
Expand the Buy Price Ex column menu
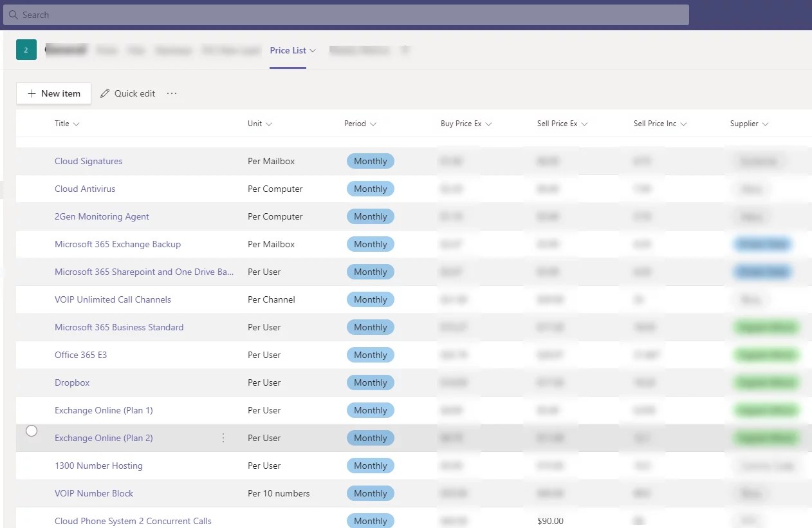pos(488,124)
